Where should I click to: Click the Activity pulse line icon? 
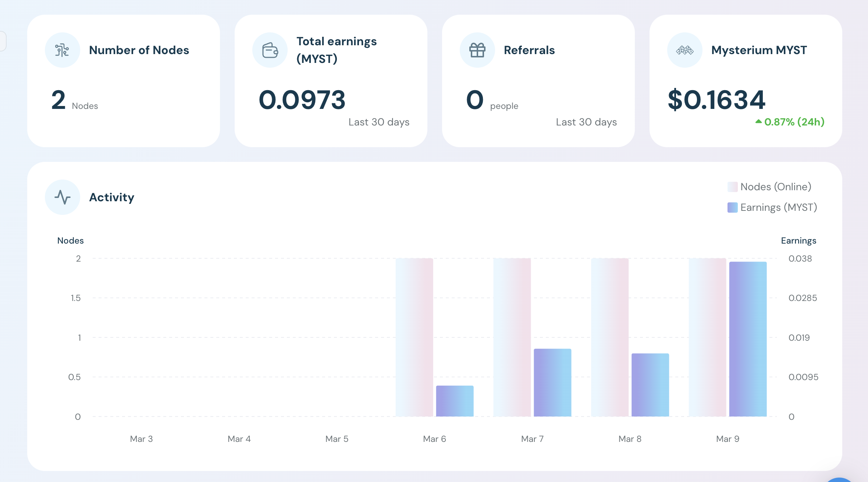[63, 197]
